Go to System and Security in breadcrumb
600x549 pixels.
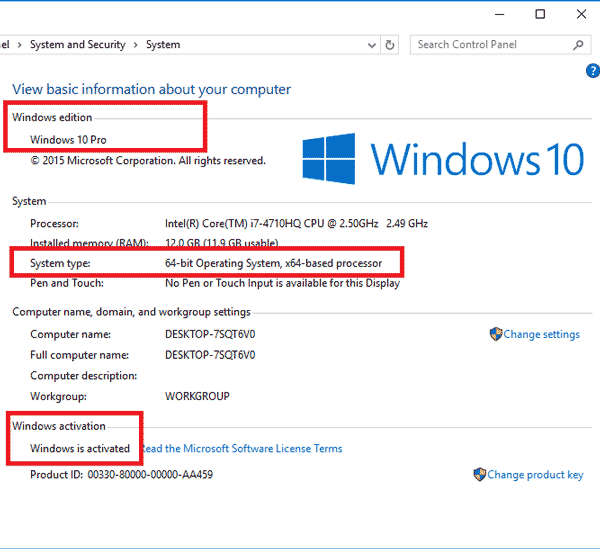(x=77, y=45)
